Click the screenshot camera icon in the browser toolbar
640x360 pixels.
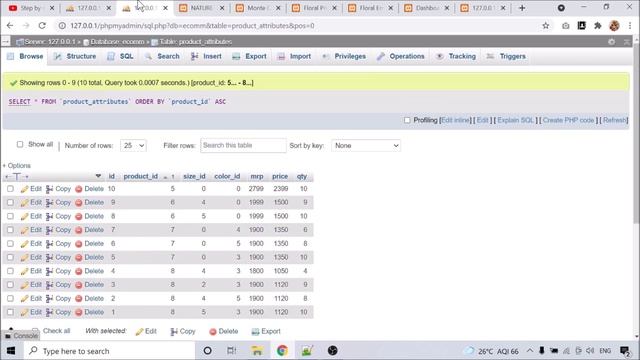(565, 26)
